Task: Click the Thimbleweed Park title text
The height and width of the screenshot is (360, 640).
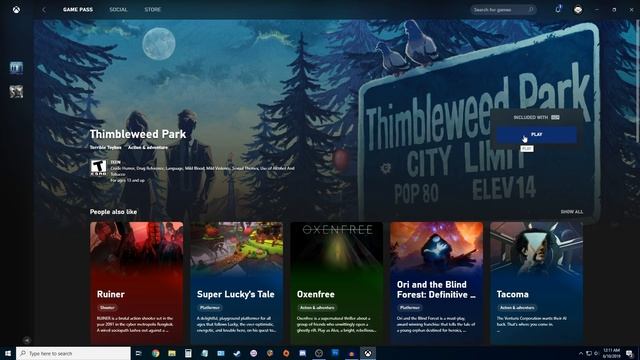Action: coord(138,134)
